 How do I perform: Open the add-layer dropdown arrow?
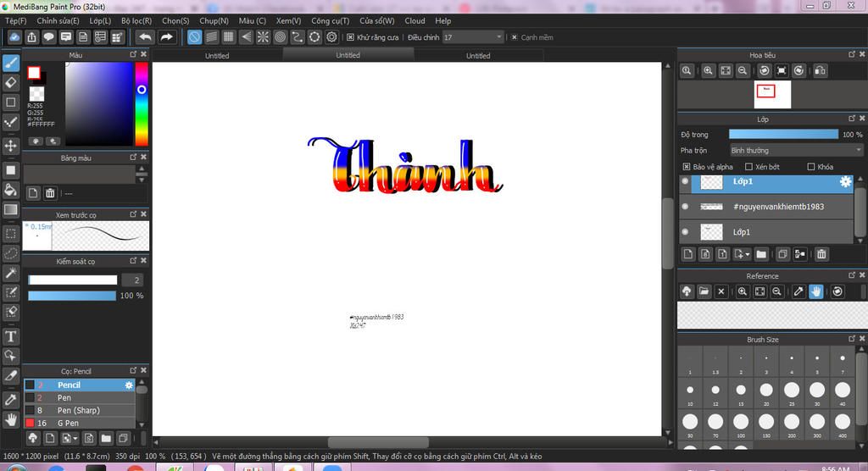pyautogui.click(x=748, y=255)
